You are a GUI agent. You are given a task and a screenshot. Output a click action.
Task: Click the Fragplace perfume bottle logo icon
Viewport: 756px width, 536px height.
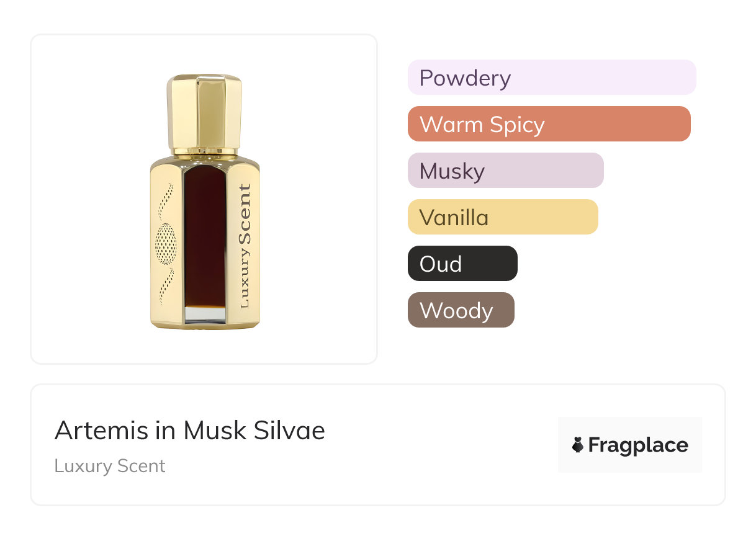click(x=578, y=445)
